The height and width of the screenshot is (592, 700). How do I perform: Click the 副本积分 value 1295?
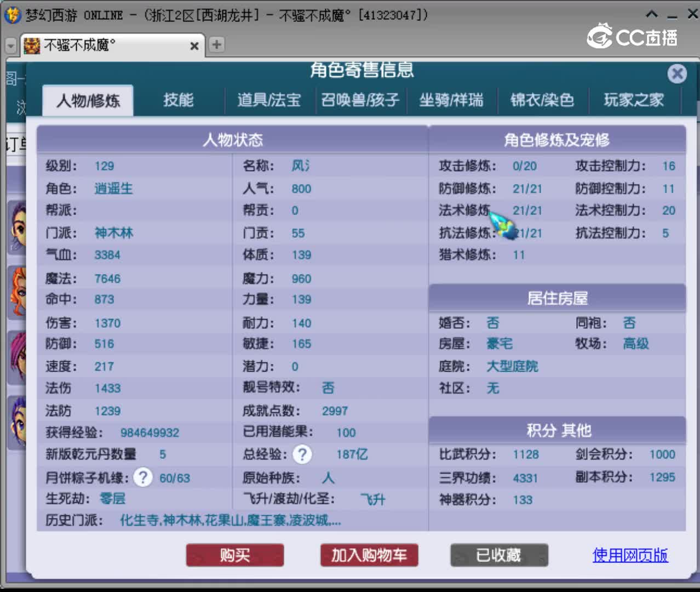662,477
